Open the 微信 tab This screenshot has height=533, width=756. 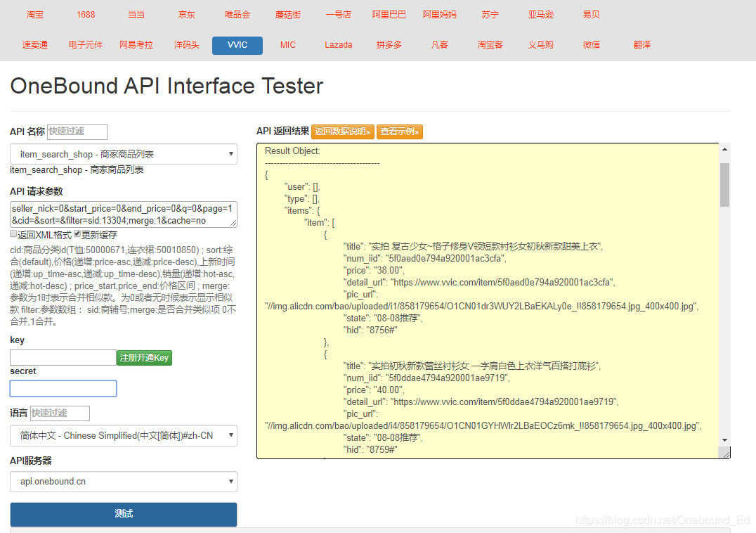pos(592,45)
